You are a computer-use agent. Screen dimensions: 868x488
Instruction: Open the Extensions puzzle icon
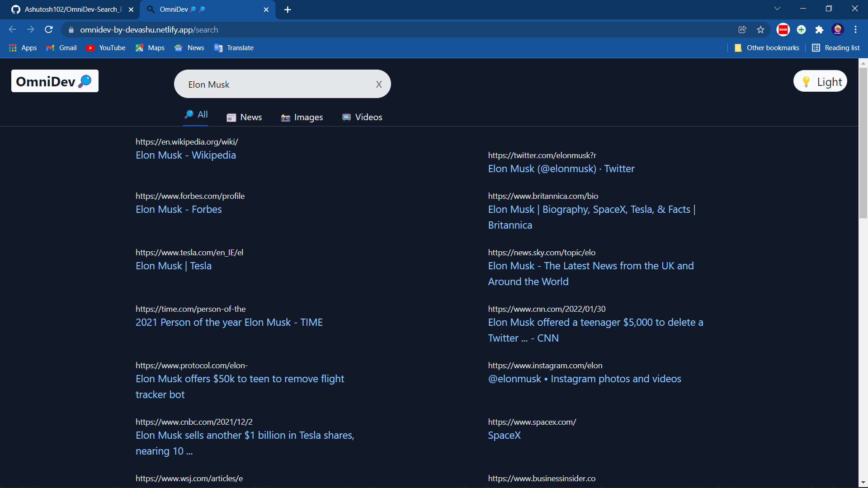pyautogui.click(x=819, y=30)
